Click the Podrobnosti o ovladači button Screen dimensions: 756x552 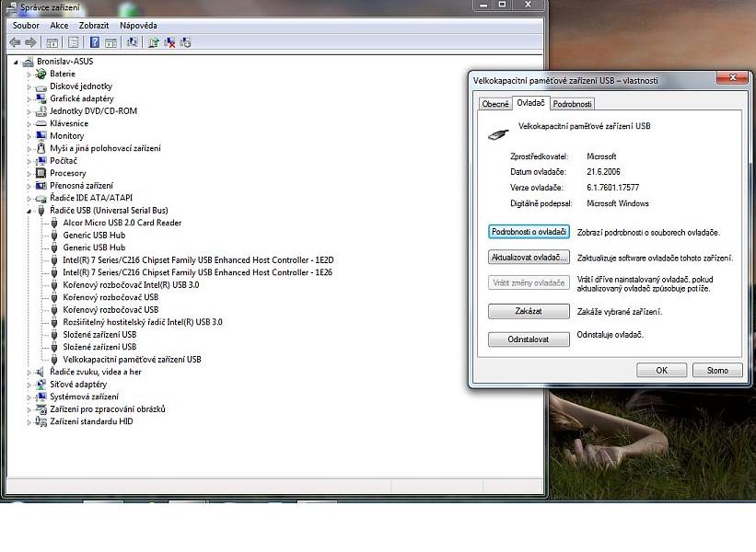(529, 232)
